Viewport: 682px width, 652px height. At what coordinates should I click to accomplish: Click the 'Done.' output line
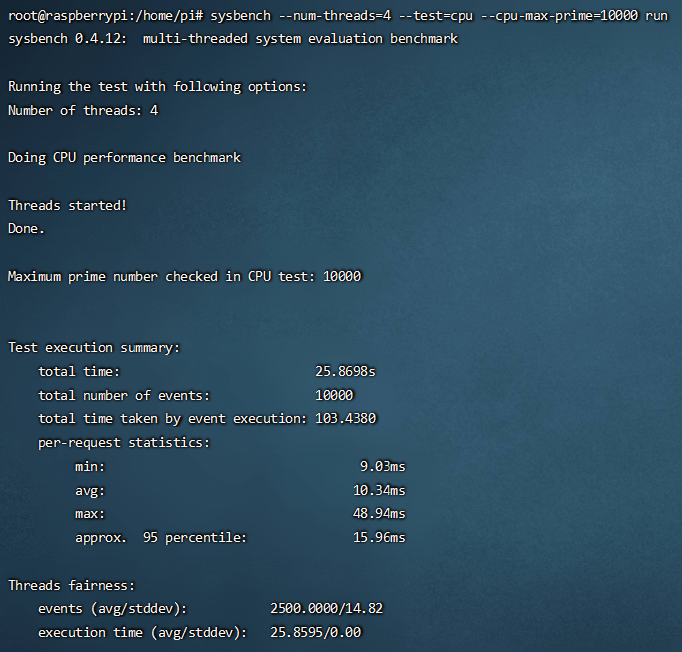click(27, 228)
